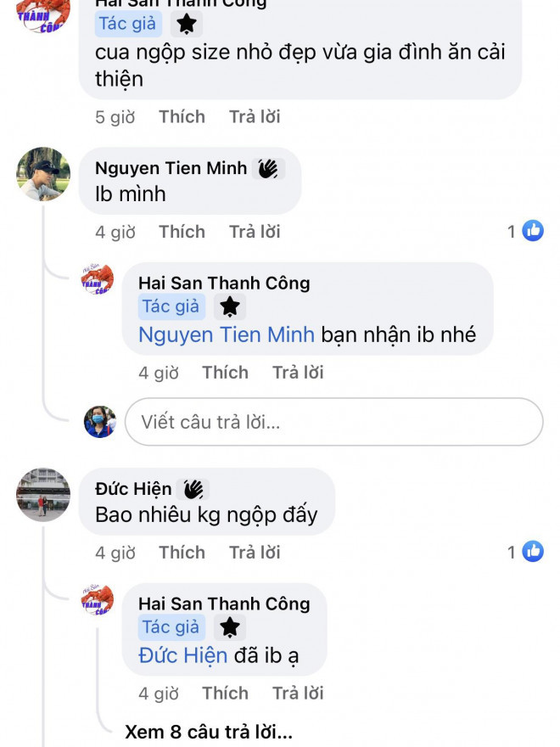
Task: Click the Tác giả label in the last reply
Action: (x=171, y=627)
